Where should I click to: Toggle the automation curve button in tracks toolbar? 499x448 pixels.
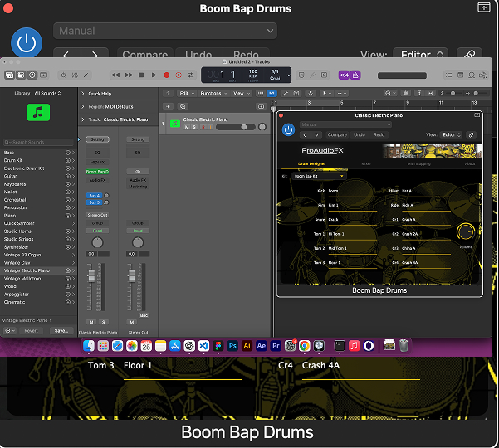click(x=285, y=94)
